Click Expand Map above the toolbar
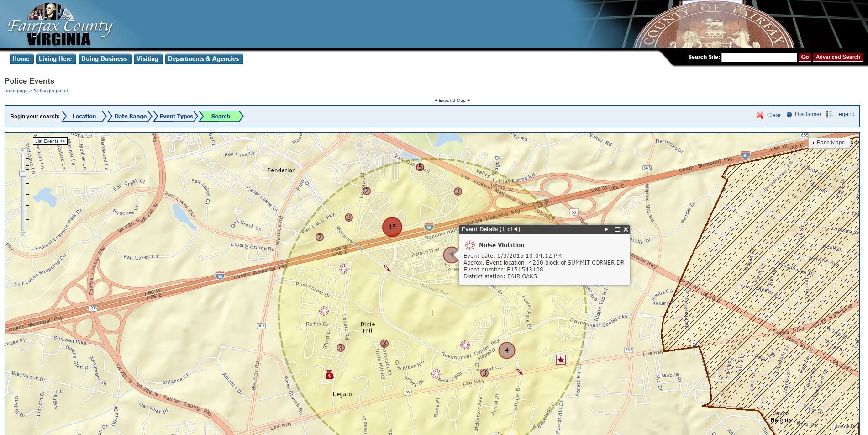 point(452,100)
